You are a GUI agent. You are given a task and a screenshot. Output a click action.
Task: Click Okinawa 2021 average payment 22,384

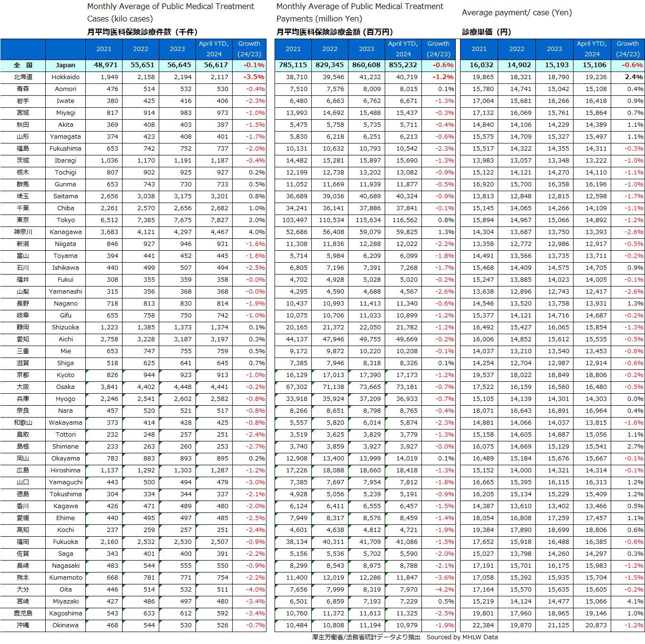click(479, 625)
